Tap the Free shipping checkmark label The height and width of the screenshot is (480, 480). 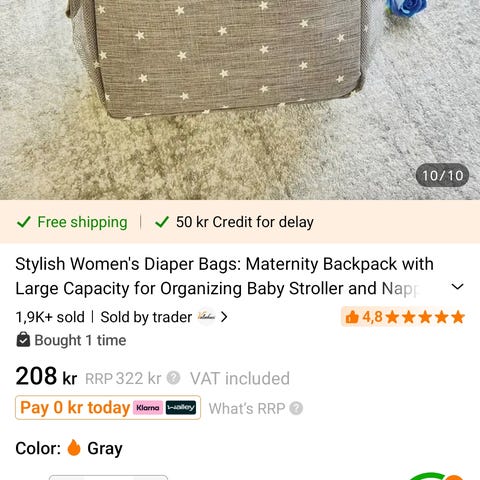[x=72, y=222]
